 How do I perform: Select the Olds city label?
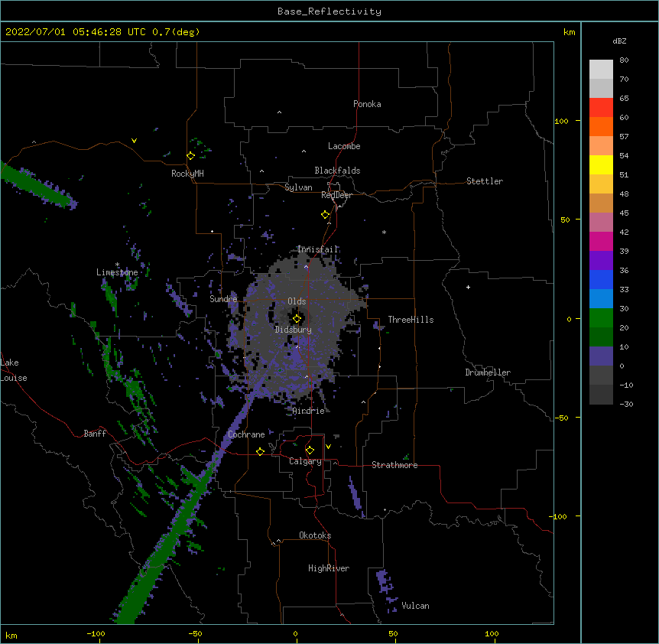pos(297,301)
